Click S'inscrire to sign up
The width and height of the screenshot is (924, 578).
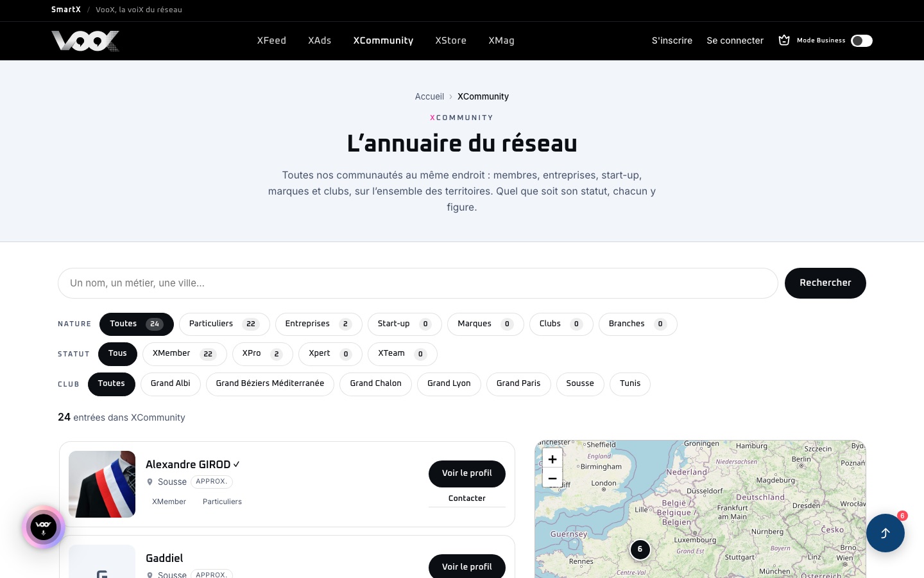672,40
